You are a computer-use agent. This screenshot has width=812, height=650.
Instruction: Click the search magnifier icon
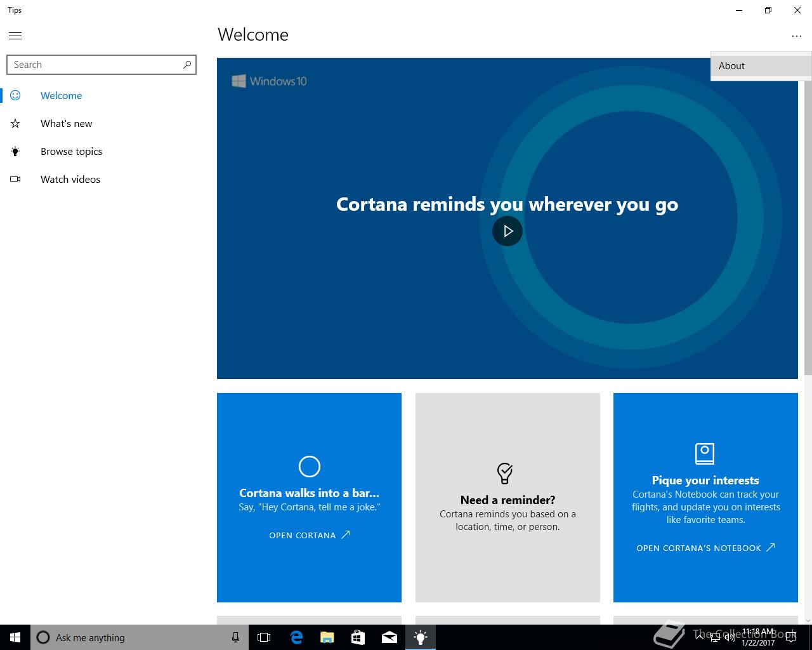pyautogui.click(x=187, y=64)
